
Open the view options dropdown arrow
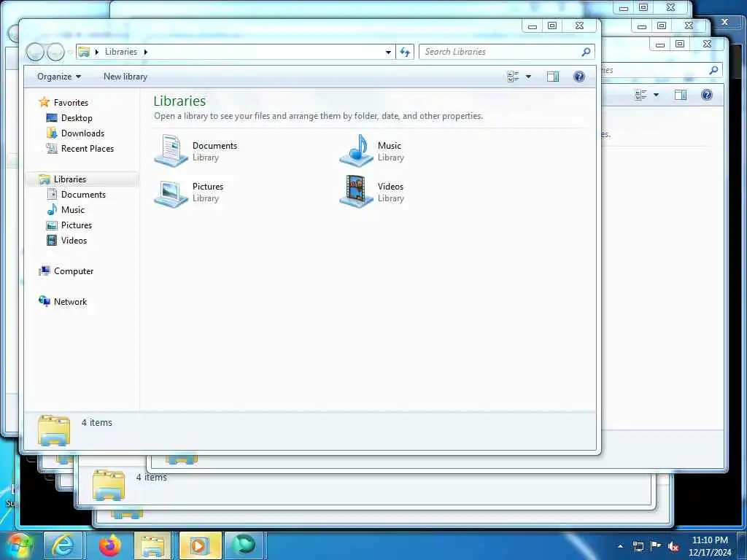528,77
